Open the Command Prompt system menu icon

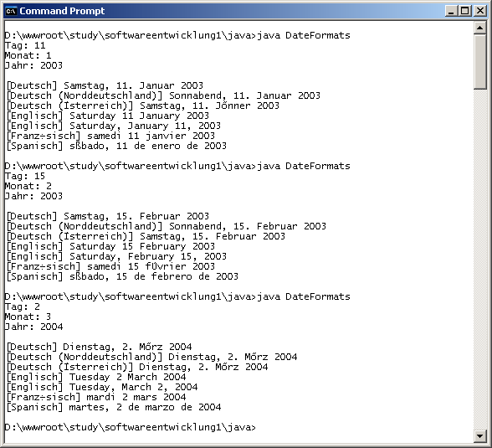pyautogui.click(x=11, y=11)
